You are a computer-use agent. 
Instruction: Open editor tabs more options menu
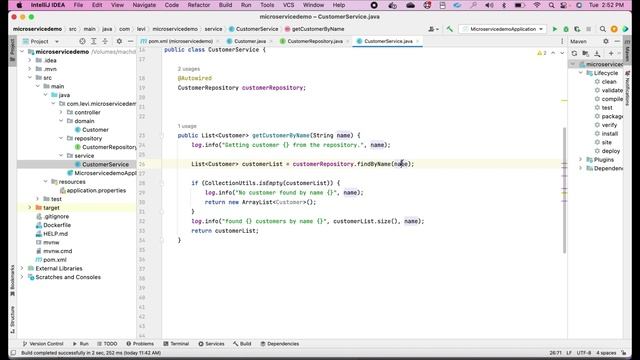(562, 41)
